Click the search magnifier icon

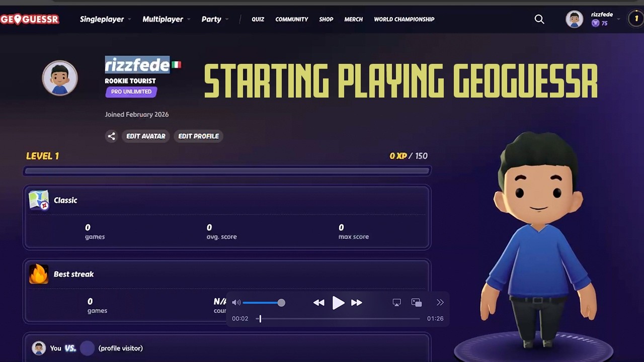click(539, 19)
